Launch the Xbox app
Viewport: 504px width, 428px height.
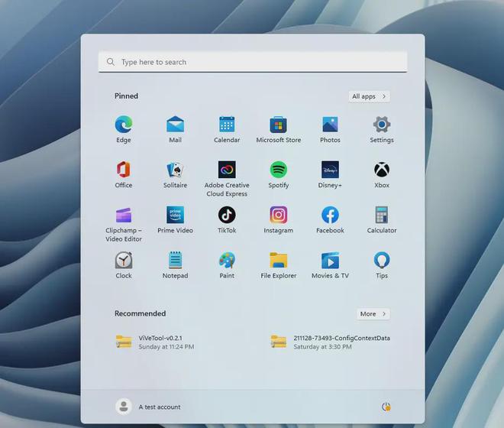[x=382, y=170]
